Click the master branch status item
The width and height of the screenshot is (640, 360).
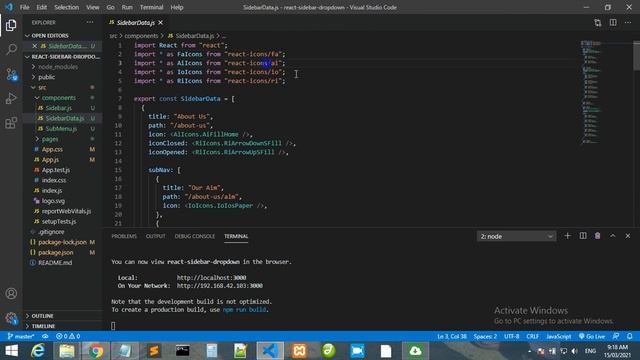[21, 336]
